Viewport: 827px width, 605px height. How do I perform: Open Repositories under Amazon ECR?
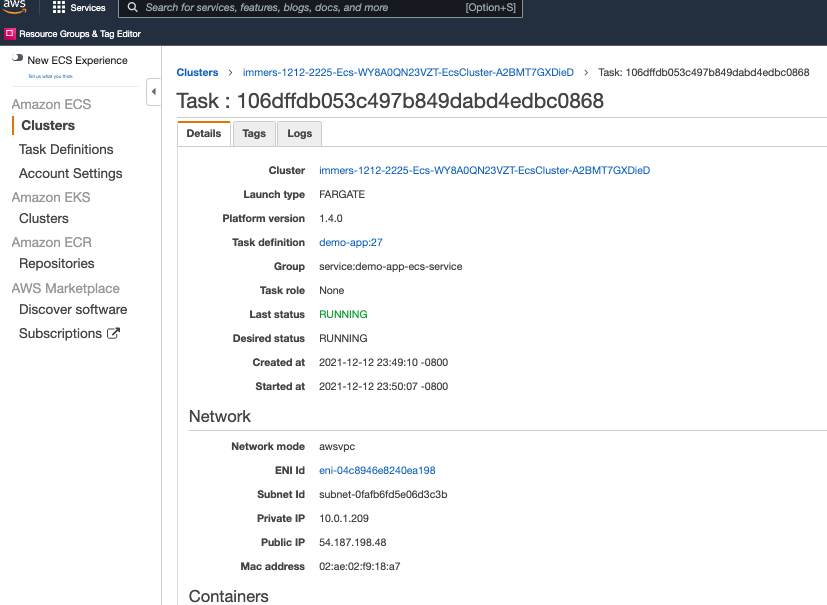point(56,264)
